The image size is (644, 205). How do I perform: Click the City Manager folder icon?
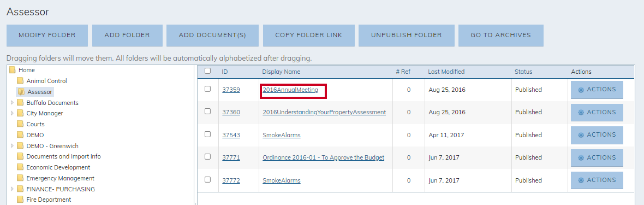tap(20, 113)
